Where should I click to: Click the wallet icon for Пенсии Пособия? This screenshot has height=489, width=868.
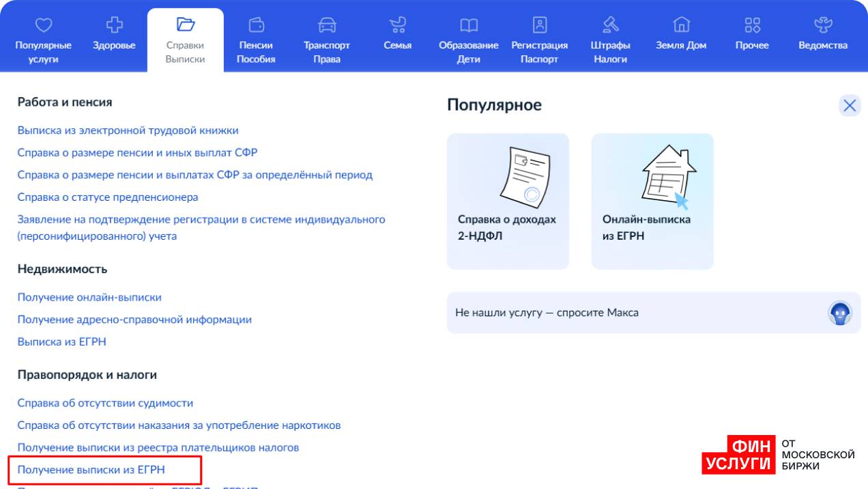click(x=256, y=25)
